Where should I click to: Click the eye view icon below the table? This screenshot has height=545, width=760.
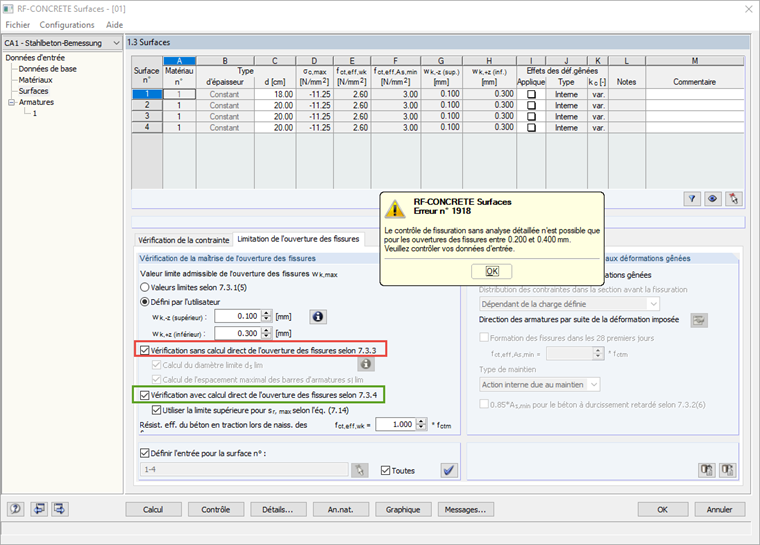[x=712, y=199]
